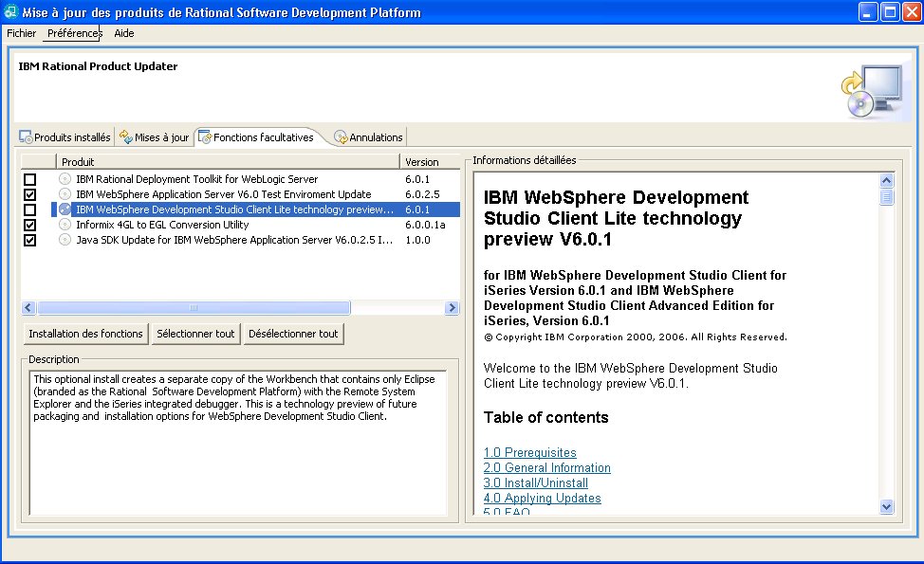Image resolution: width=924 pixels, height=564 pixels.
Task: Click the Fonctions facultatives tab icon
Action: pos(205,137)
